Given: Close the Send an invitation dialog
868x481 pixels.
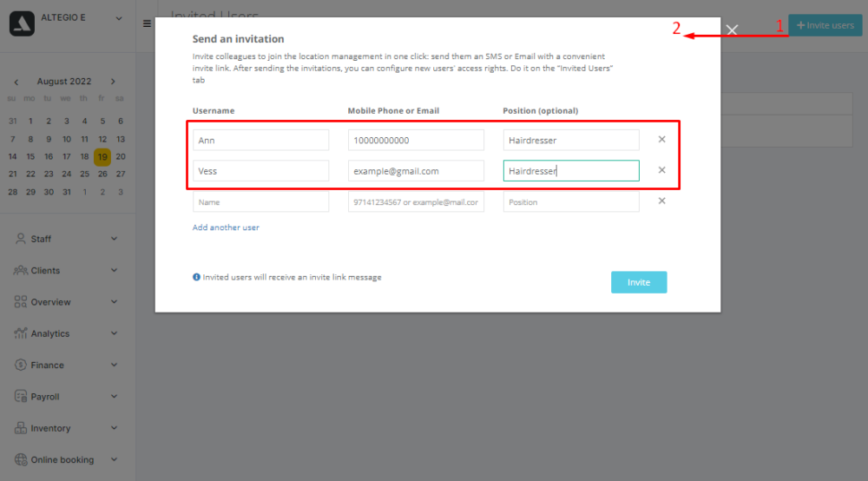Looking at the screenshot, I should tap(732, 30).
